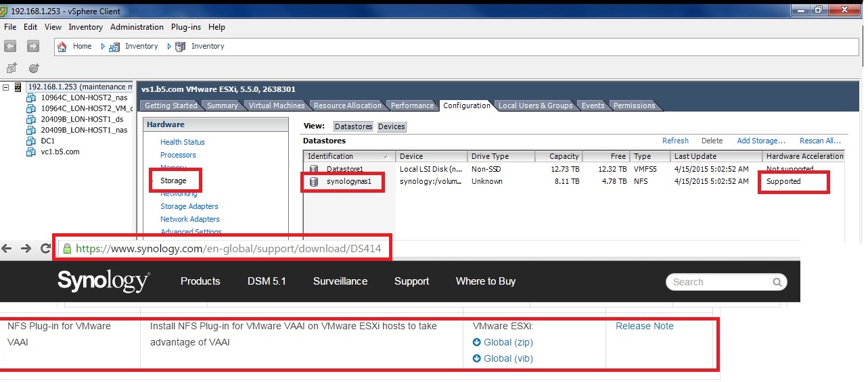Image resolution: width=868 pixels, height=382 pixels.
Task: Click the Synology logo
Action: click(x=103, y=281)
